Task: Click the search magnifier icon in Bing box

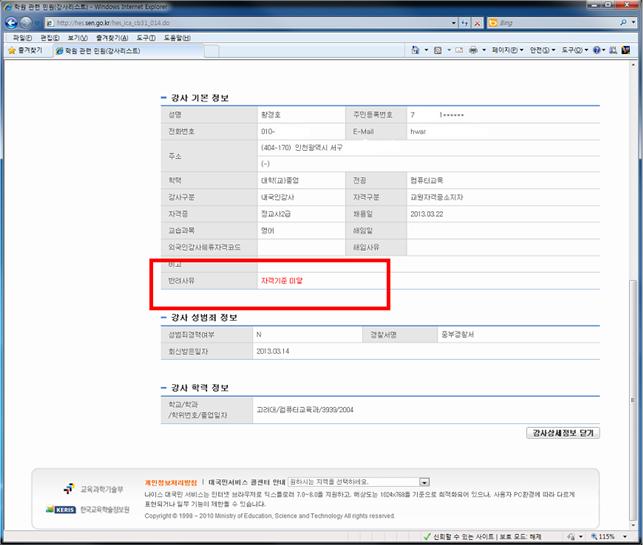Action: tap(622, 23)
